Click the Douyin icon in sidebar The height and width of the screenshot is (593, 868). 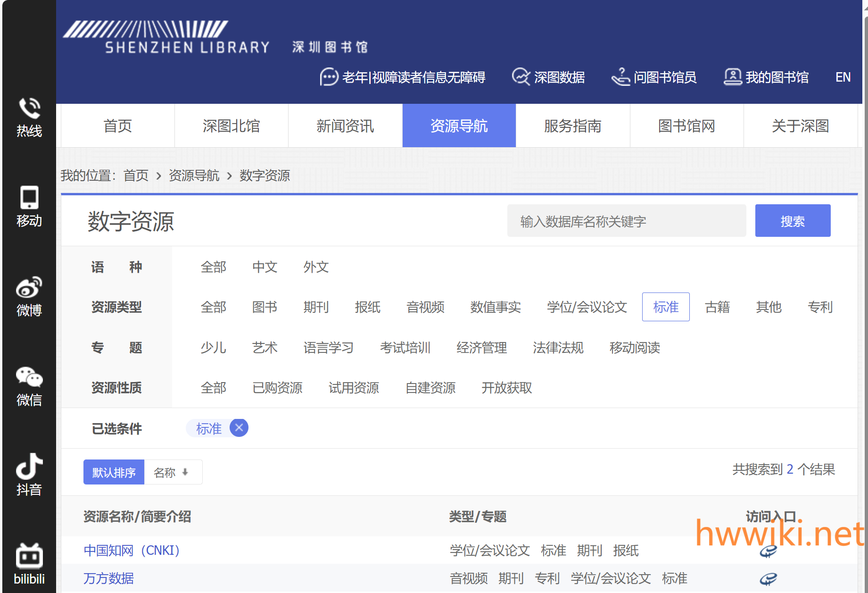click(29, 466)
